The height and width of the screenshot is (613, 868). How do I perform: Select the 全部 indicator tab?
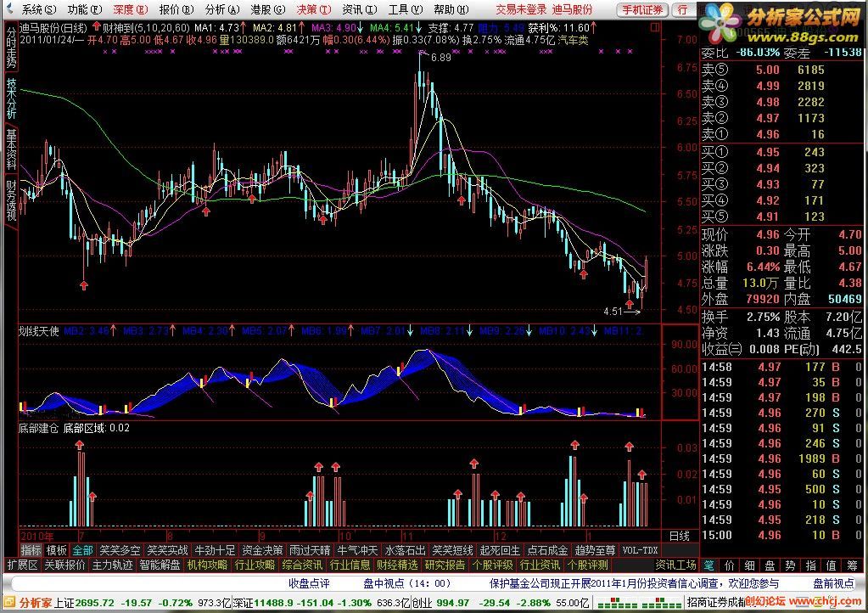click(82, 550)
